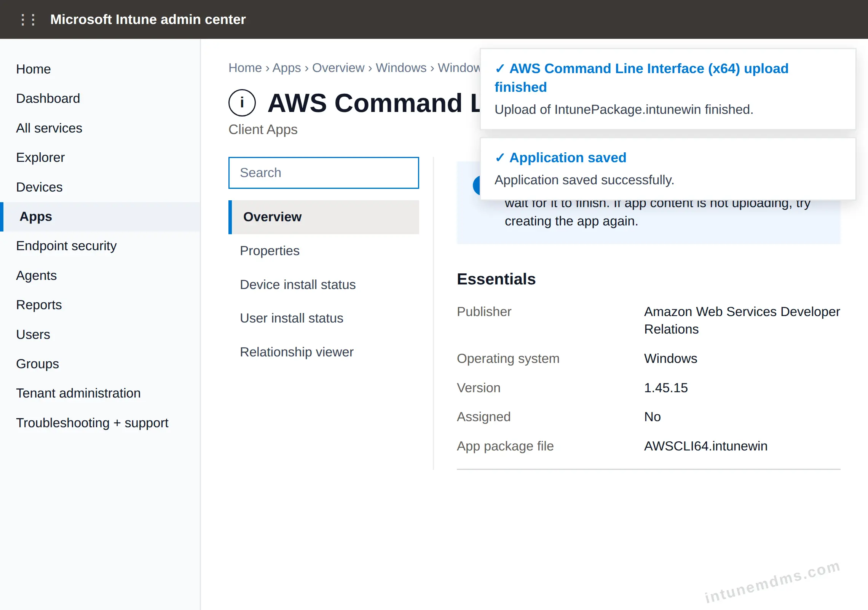Open the app launcher grid icon

[28, 19]
